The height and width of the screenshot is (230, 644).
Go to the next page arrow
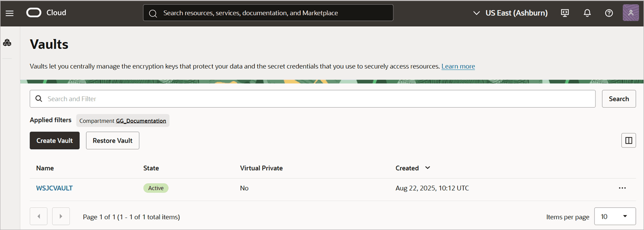pyautogui.click(x=61, y=216)
